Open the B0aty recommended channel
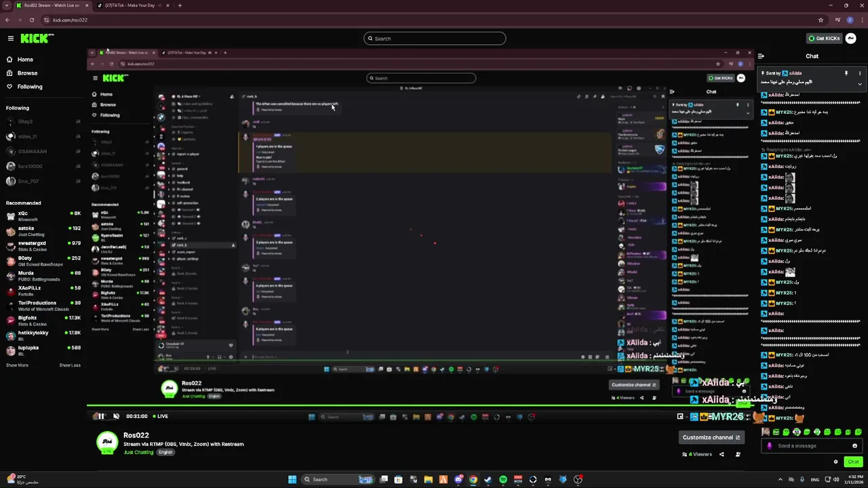This screenshot has width=868, height=488. (43, 261)
